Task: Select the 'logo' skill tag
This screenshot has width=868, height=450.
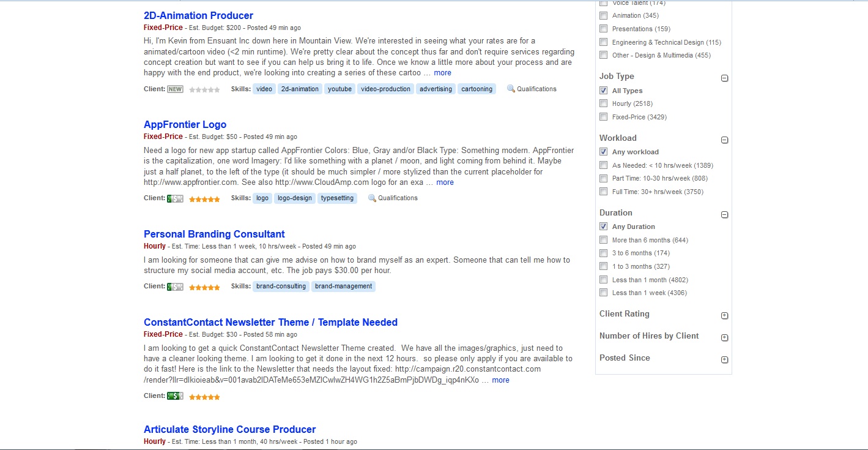Action: pyautogui.click(x=262, y=198)
